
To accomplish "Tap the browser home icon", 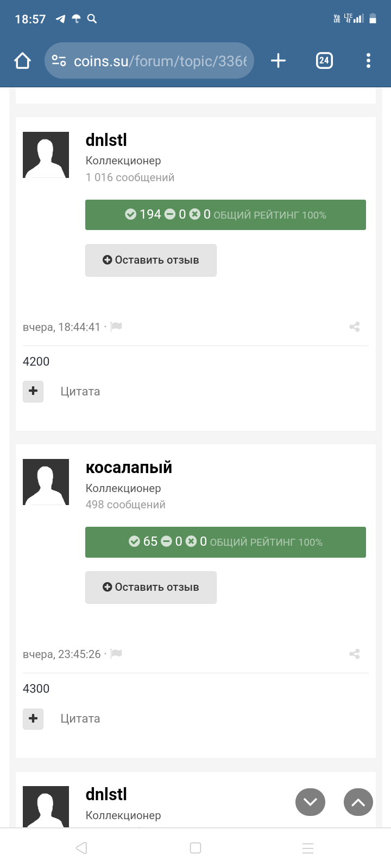I will pyautogui.click(x=22, y=61).
